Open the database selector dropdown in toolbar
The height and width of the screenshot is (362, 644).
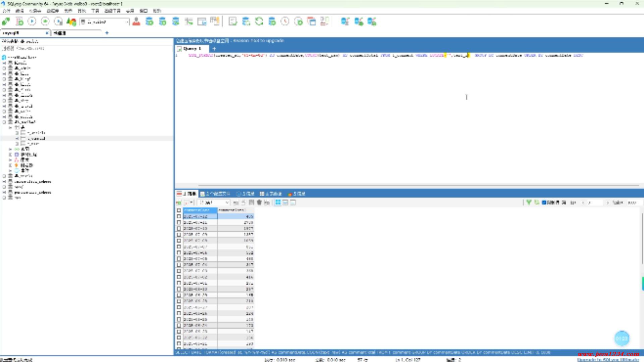[127, 22]
